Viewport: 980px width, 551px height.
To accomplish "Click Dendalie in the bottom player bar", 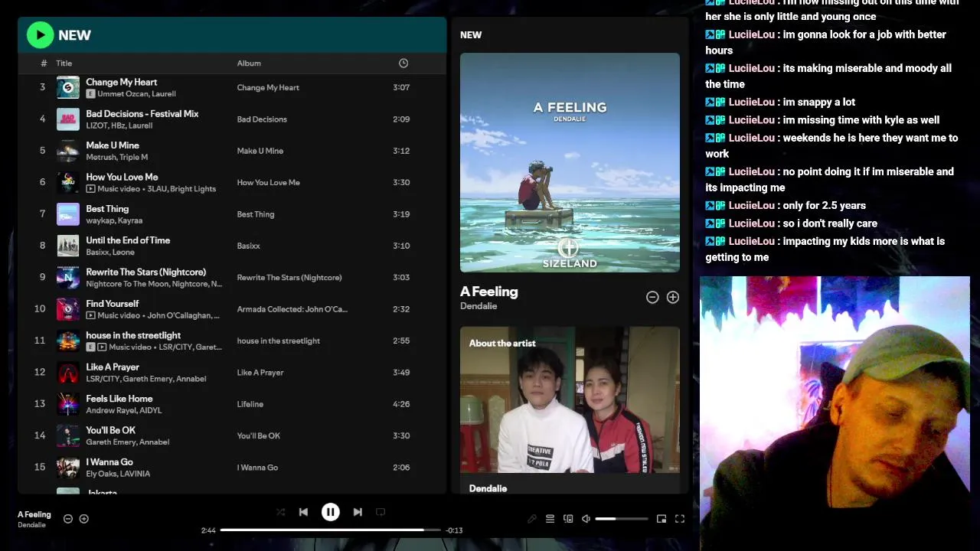I will [x=31, y=525].
